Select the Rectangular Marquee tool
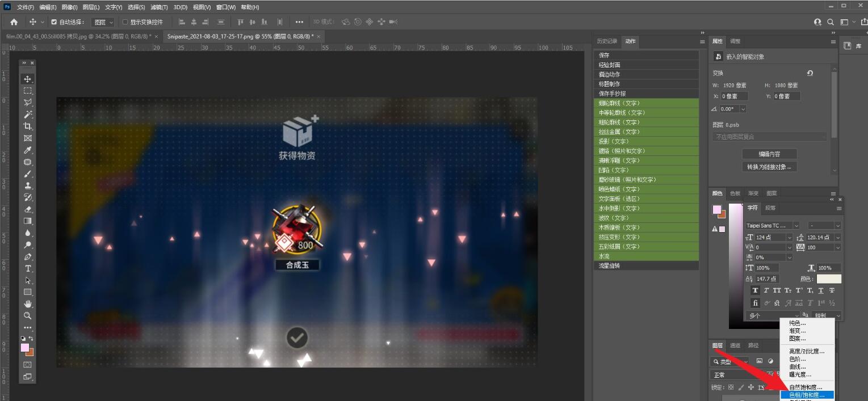 28,91
